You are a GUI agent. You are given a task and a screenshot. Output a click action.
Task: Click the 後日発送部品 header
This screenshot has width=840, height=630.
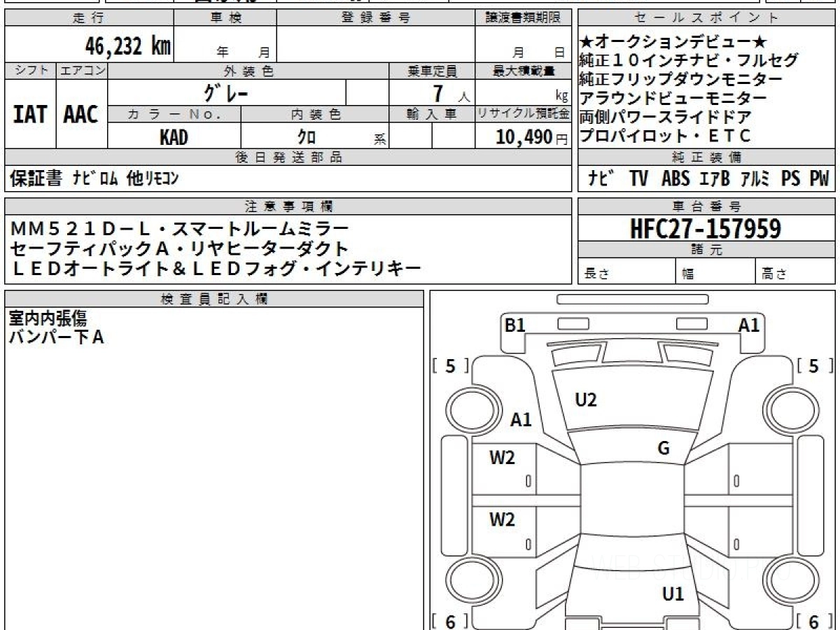point(288,157)
